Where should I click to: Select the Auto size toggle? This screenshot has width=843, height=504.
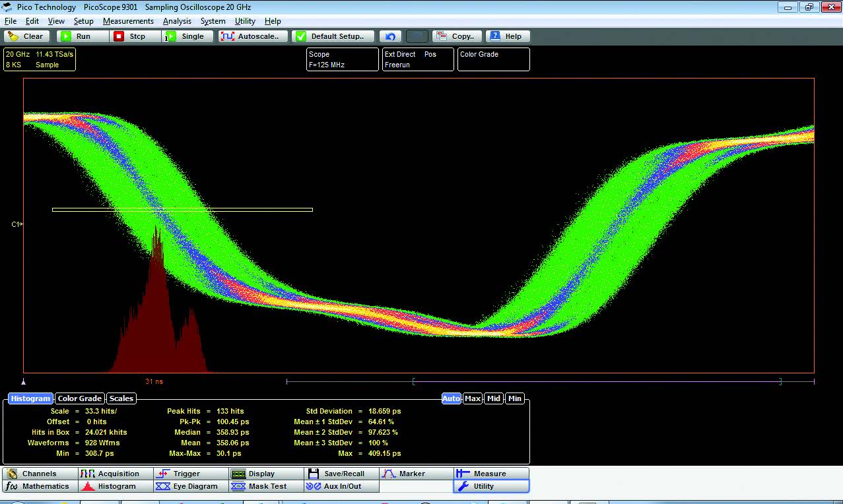point(451,398)
